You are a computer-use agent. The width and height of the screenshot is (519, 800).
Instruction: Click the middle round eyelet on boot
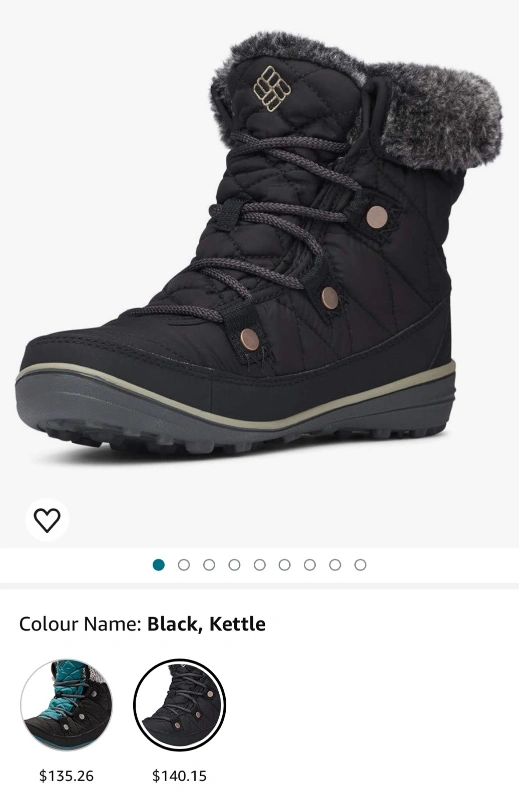click(330, 297)
